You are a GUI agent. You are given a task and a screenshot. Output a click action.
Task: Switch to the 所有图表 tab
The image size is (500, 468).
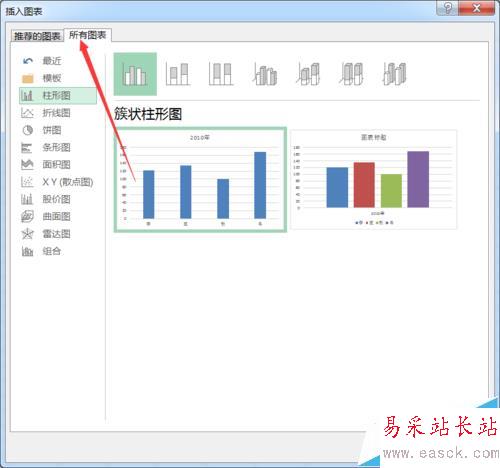88,35
